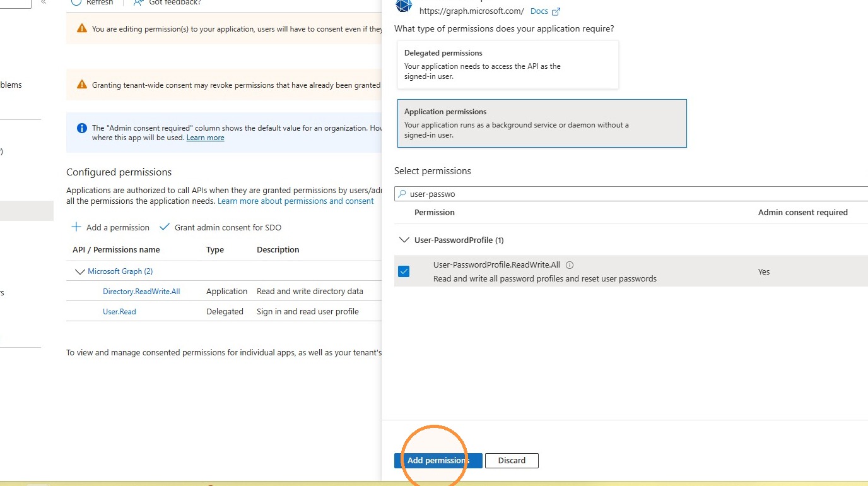Click the warning icon beside "Granting tenant-wide consent"
The image size is (868, 486).
[x=82, y=85]
